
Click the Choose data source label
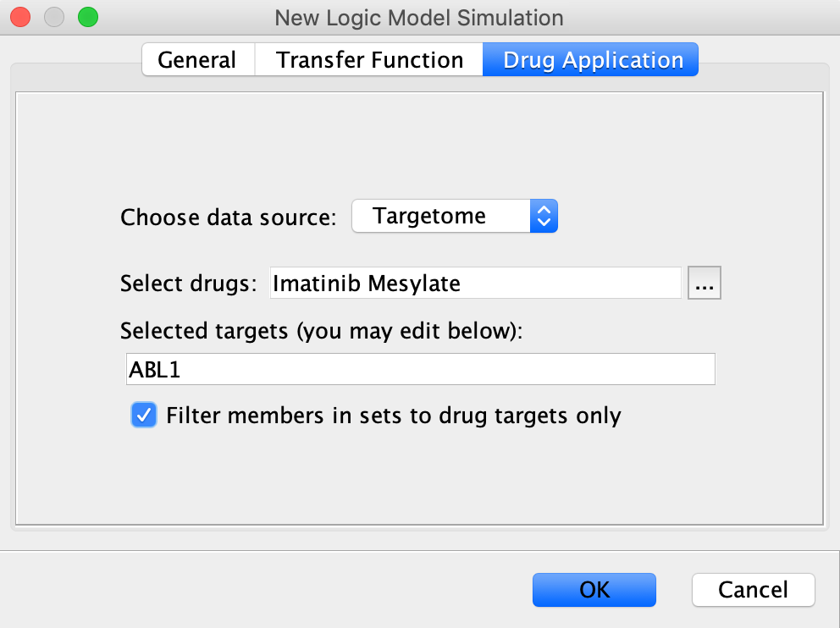tap(229, 218)
